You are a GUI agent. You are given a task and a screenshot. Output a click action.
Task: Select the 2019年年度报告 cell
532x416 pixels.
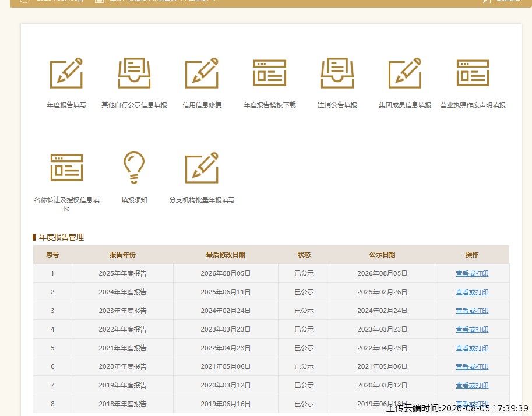[122, 385]
